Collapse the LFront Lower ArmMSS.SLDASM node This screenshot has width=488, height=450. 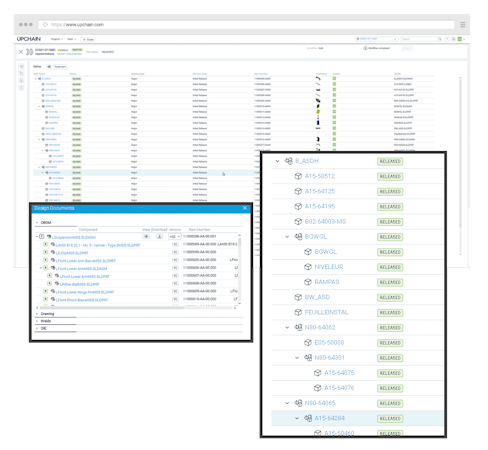pyautogui.click(x=41, y=268)
